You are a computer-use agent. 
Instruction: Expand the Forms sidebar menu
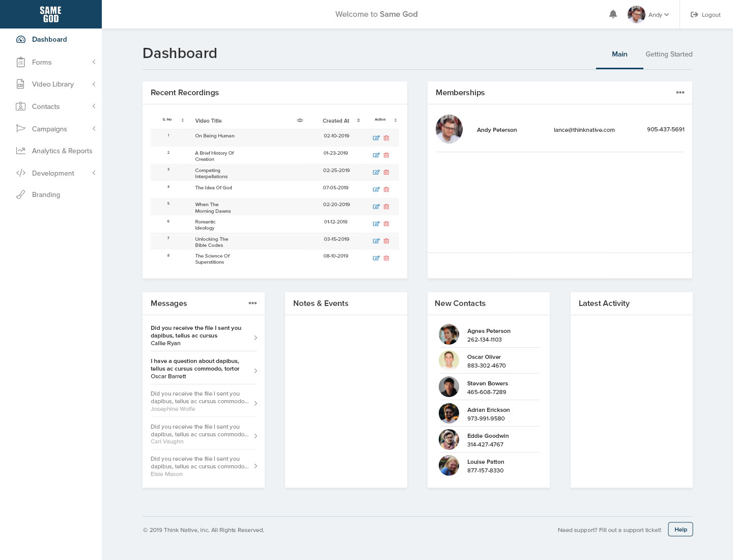point(42,62)
